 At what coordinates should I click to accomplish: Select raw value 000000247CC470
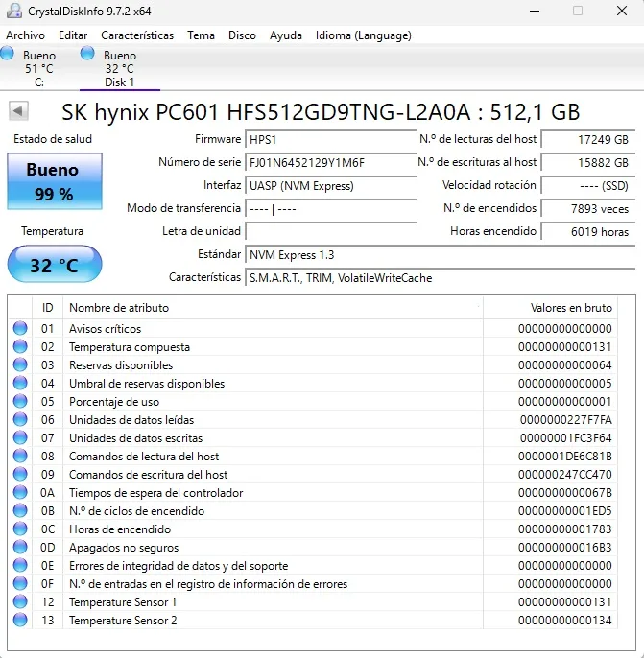pos(564,475)
